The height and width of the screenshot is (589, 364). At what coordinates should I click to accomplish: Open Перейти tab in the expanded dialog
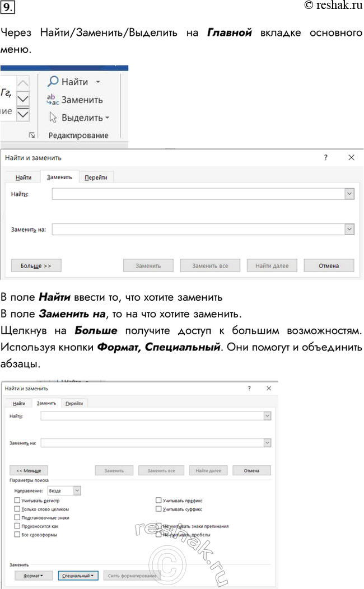click(x=74, y=404)
